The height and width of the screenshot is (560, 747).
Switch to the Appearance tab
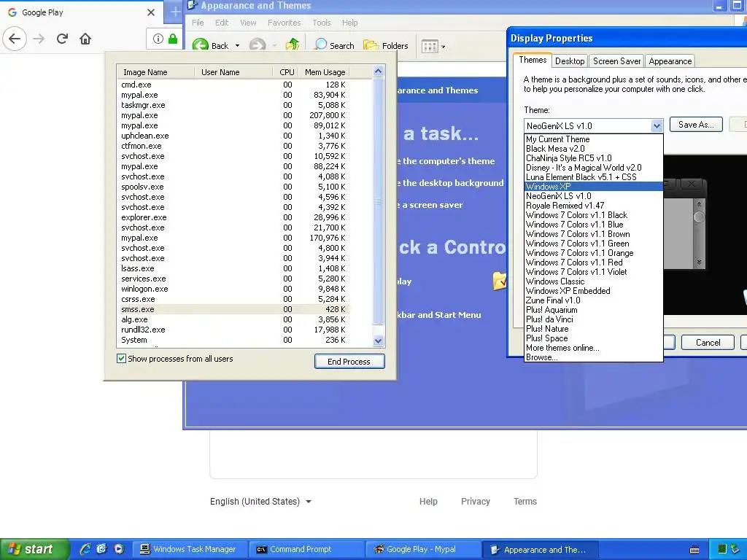[x=670, y=61]
